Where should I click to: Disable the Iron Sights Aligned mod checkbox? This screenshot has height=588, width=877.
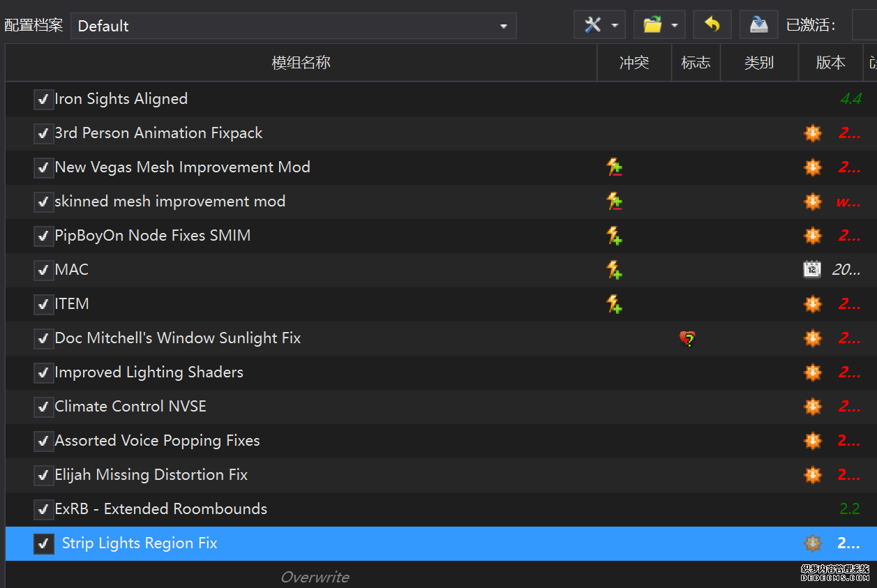(x=44, y=100)
